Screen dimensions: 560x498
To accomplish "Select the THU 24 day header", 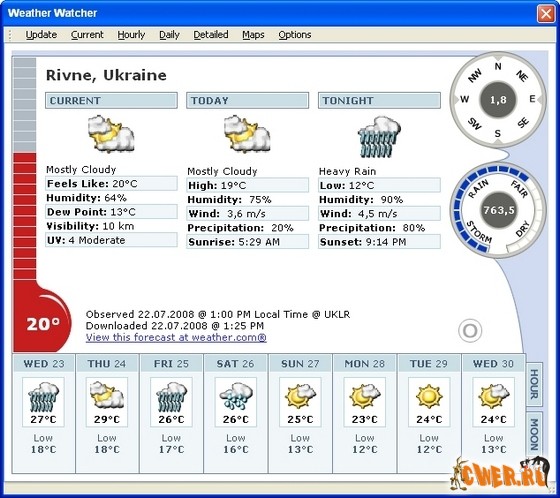I will coord(107,364).
